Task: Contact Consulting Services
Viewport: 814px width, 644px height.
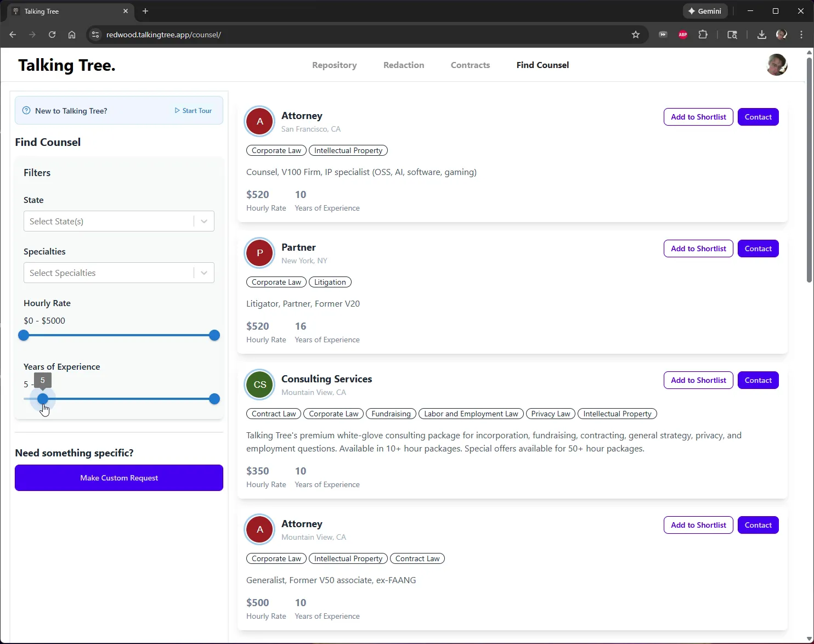Action: click(758, 380)
